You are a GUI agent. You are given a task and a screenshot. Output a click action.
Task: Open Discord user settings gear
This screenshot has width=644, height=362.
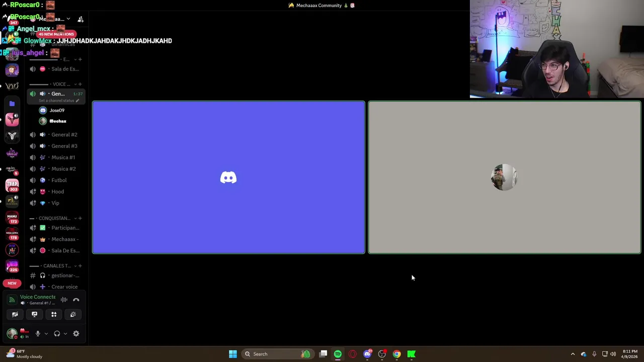(76, 333)
